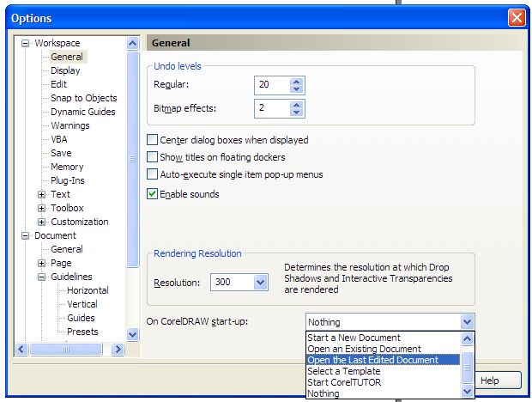Open the Resolution dropdown
The width and height of the screenshot is (532, 402).
[x=261, y=282]
